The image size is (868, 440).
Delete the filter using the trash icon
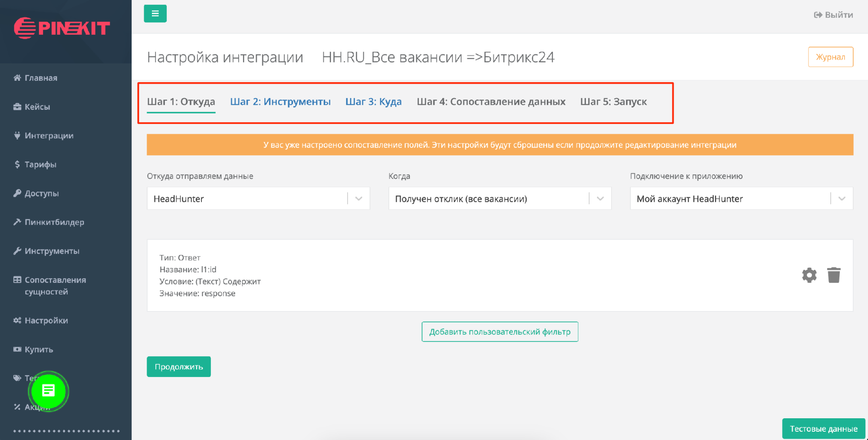click(x=834, y=275)
